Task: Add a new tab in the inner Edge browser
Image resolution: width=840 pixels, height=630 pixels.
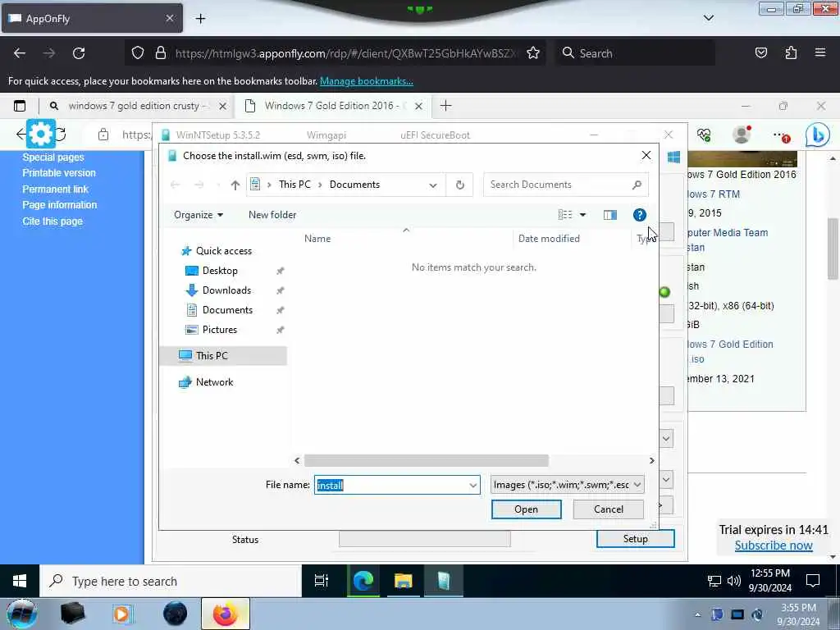Action: pyautogui.click(x=445, y=106)
